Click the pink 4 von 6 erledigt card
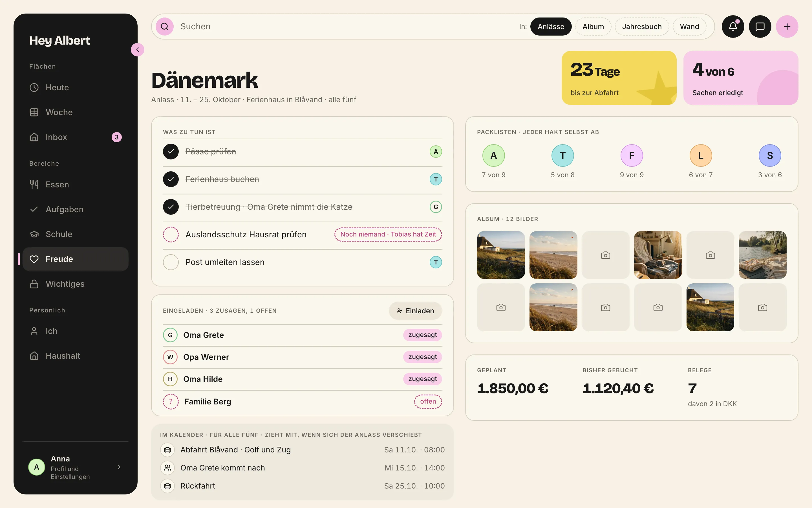Image resolution: width=812 pixels, height=508 pixels. pos(741,78)
